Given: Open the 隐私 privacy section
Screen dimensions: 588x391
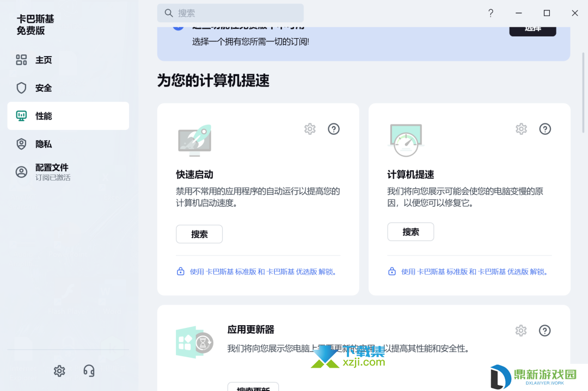Looking at the screenshot, I should [68, 144].
